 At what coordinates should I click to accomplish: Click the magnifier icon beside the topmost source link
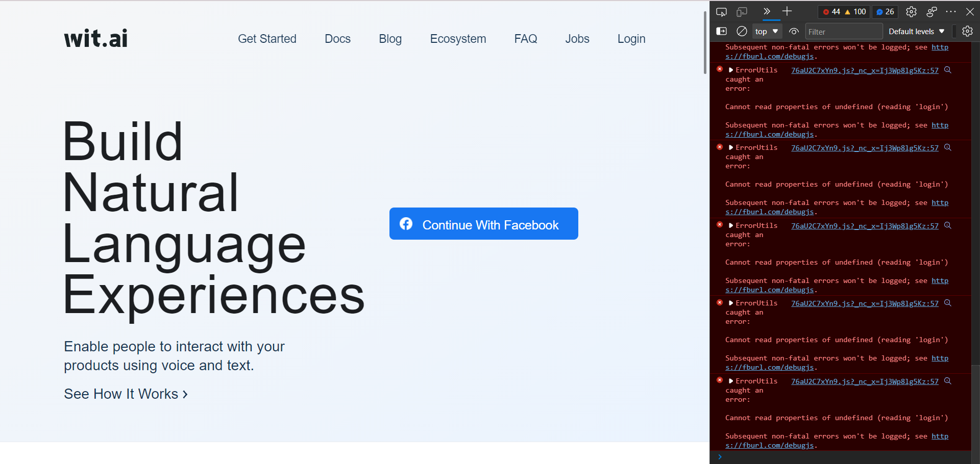948,70
